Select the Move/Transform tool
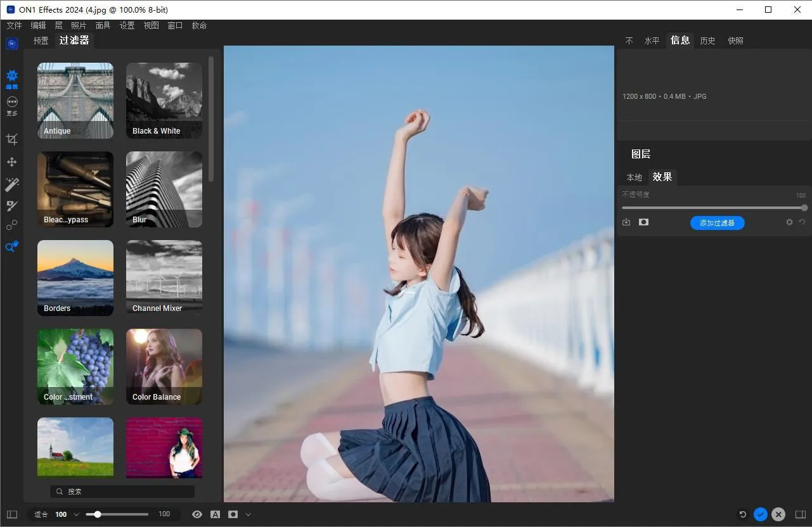This screenshot has height=527, width=812. pyautogui.click(x=11, y=162)
